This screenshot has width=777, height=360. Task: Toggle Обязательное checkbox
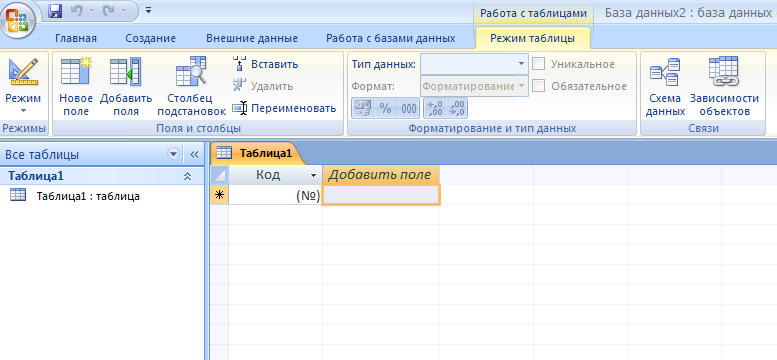539,86
